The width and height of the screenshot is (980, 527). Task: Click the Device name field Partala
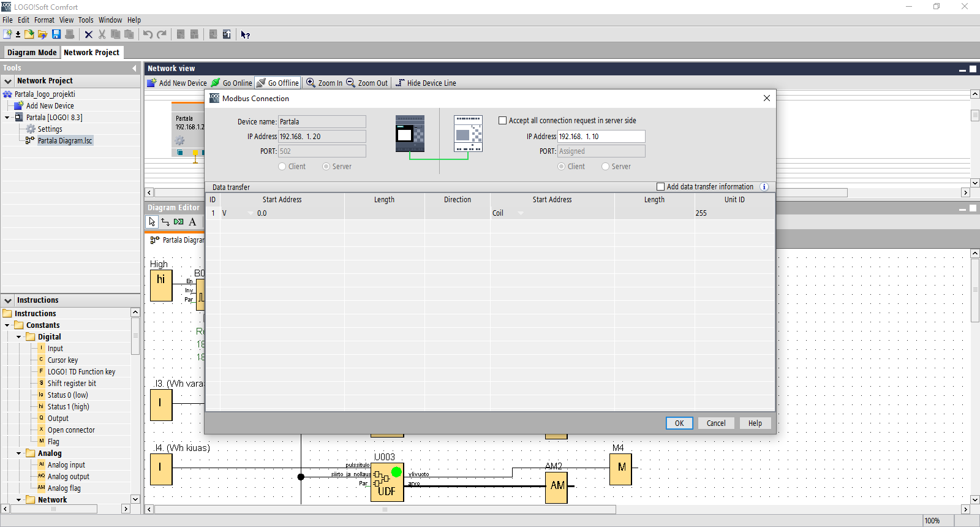[x=322, y=122]
